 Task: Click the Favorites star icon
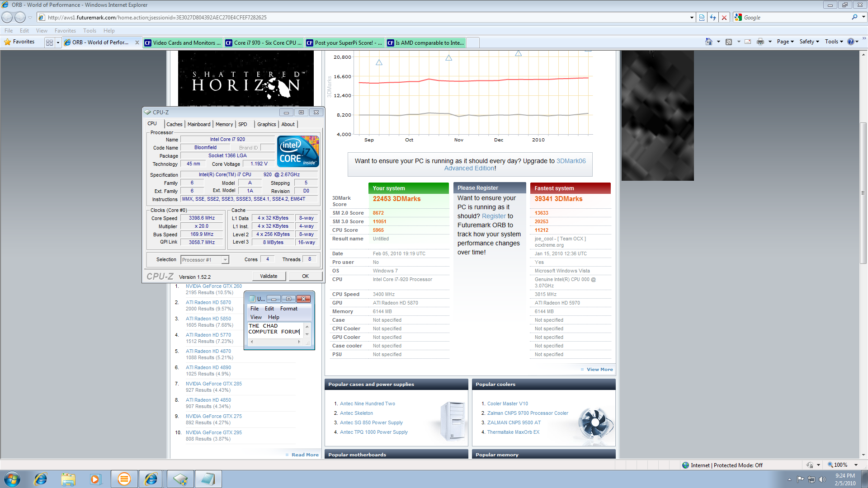click(8, 42)
